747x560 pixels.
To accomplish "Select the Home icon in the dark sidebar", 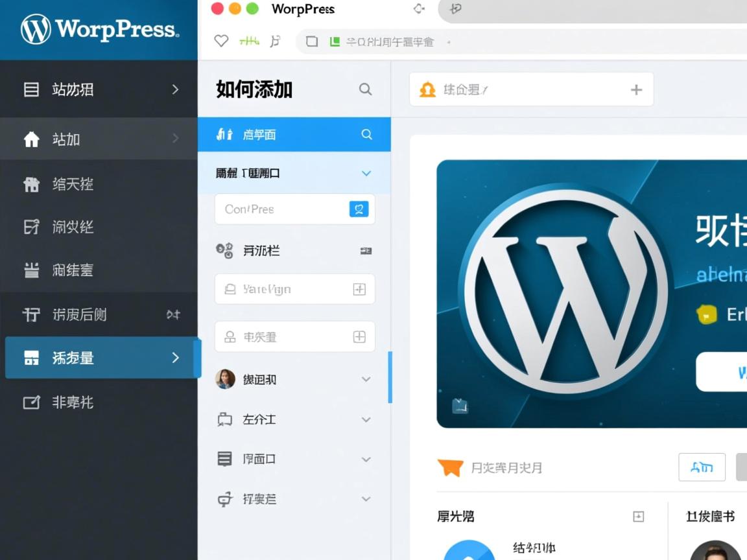I will point(31,138).
